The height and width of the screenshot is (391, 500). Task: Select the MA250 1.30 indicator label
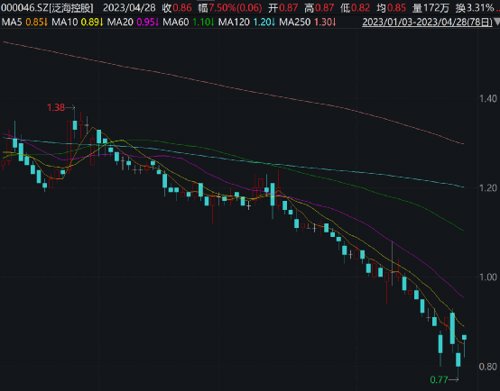[x=308, y=22]
